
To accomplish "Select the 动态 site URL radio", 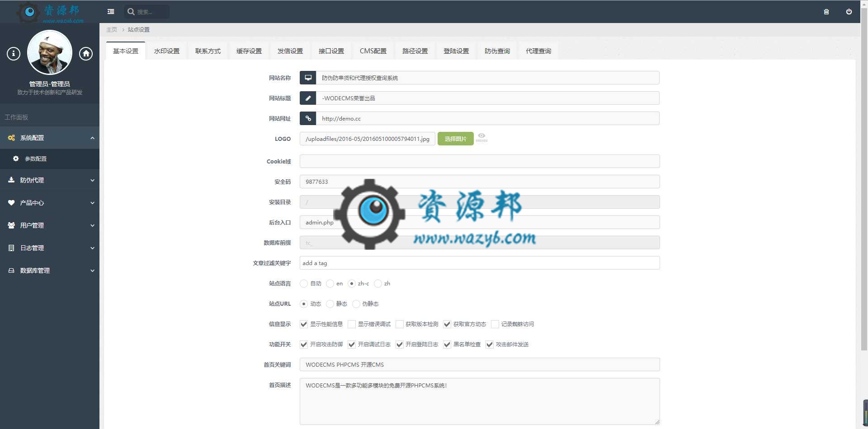I will point(304,304).
